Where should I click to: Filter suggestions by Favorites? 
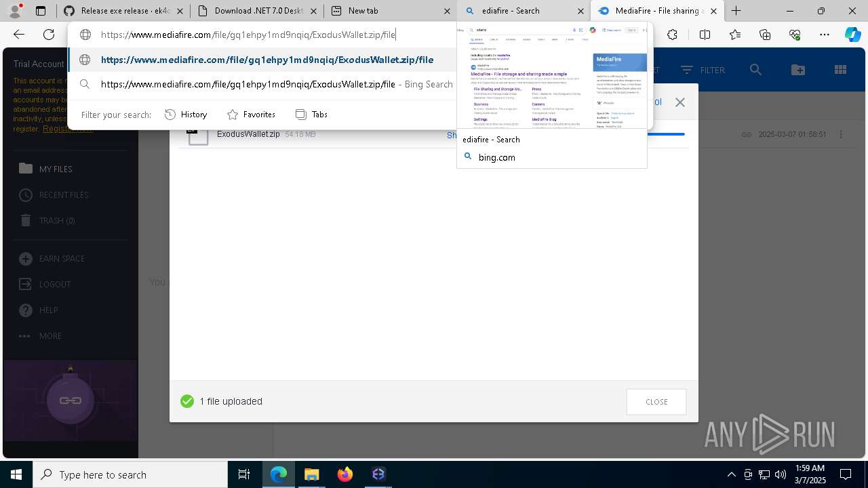pos(251,115)
